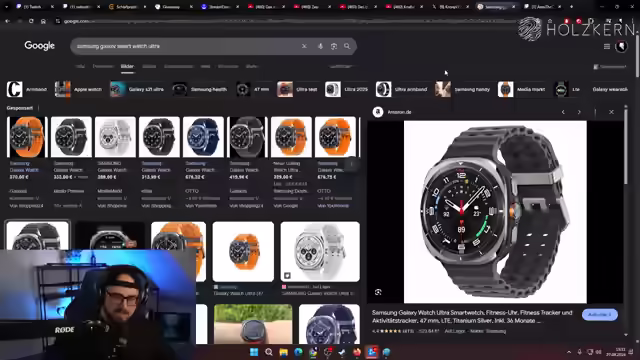Filter results by Apple watch chip

pyautogui.click(x=78, y=89)
